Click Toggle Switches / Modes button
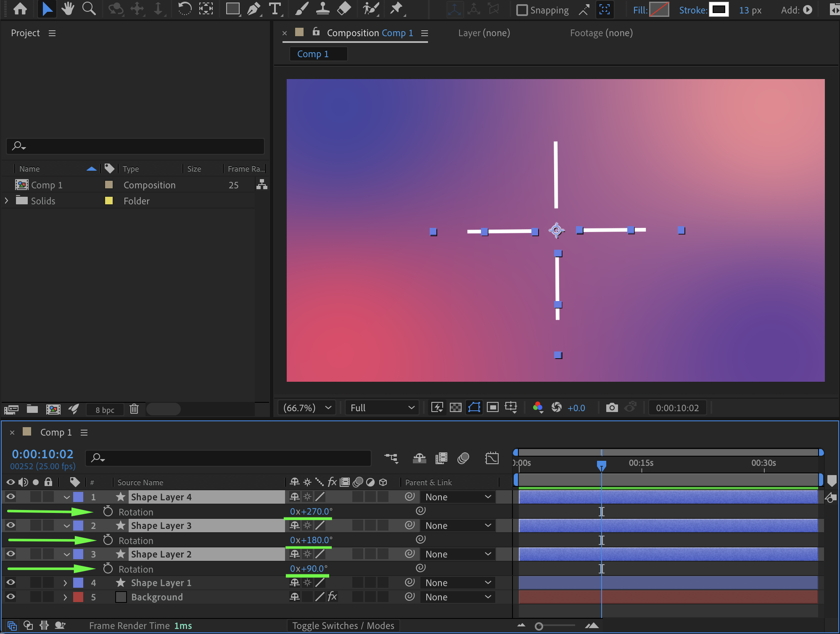 pyautogui.click(x=343, y=626)
